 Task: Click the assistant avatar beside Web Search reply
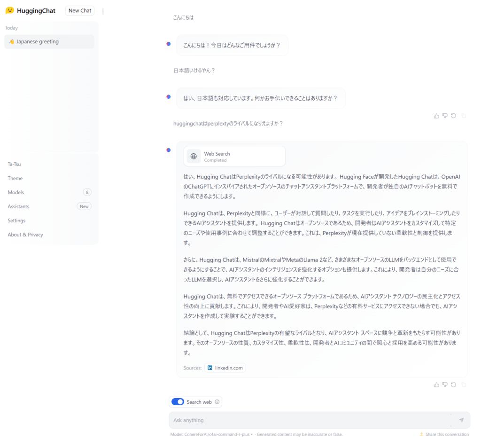click(169, 150)
